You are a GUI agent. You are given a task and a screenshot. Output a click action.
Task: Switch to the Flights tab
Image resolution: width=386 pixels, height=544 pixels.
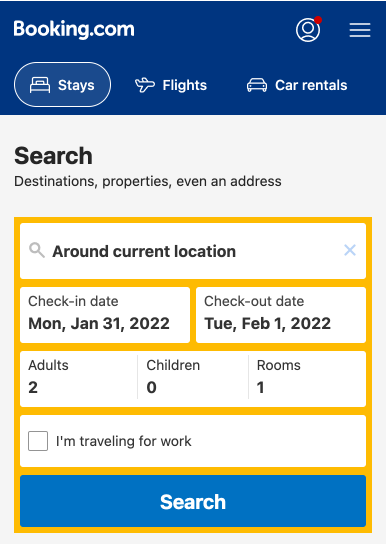[171, 85]
